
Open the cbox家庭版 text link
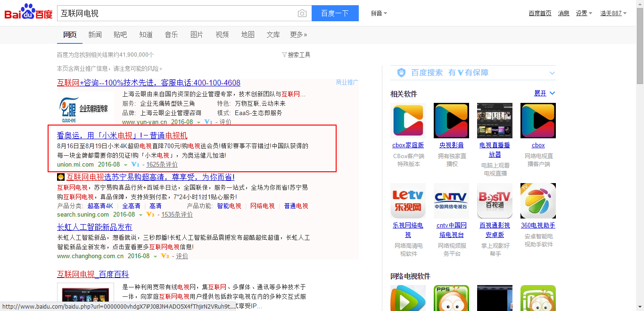coord(408,145)
